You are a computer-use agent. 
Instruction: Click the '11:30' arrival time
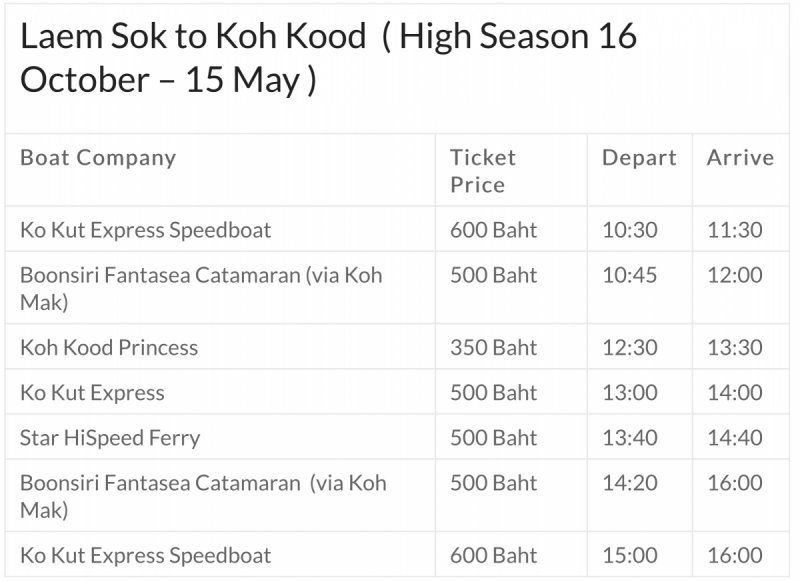point(735,230)
